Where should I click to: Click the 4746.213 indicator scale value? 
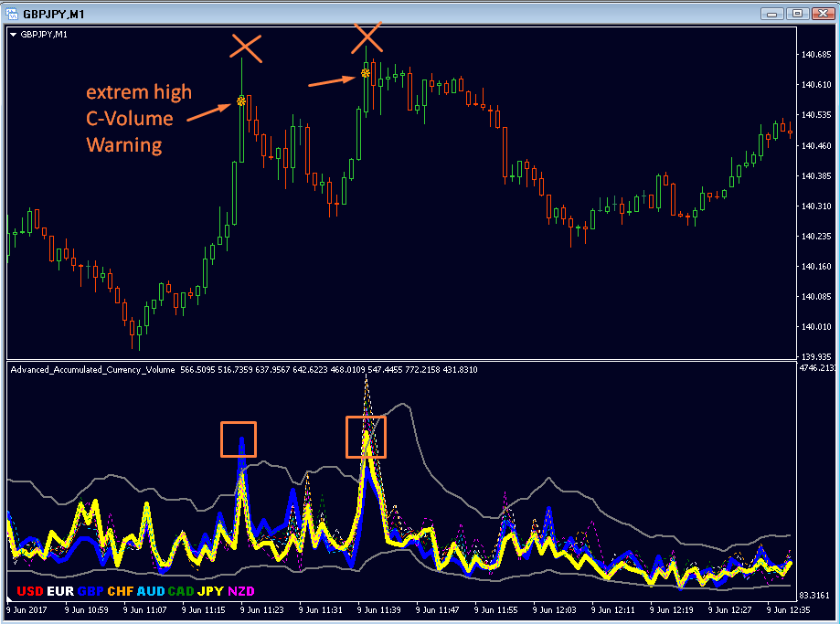816,368
